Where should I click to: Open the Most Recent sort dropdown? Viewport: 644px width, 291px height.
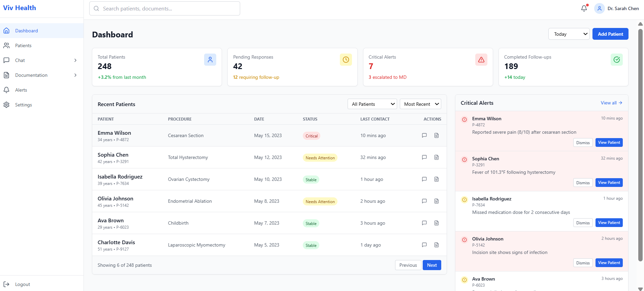tap(420, 104)
